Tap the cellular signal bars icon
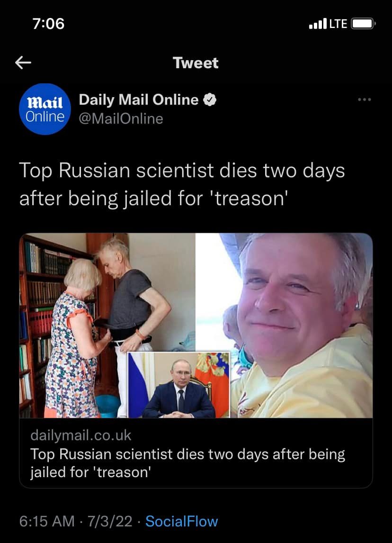 pos(318,24)
